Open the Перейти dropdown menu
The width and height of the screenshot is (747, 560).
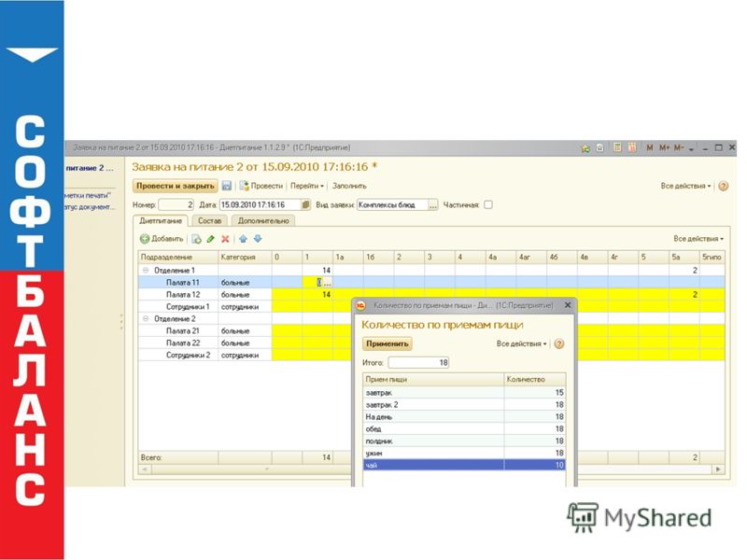tap(307, 186)
